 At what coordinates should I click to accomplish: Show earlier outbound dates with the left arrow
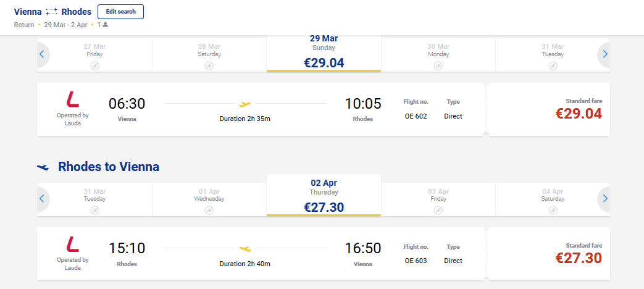click(x=42, y=54)
